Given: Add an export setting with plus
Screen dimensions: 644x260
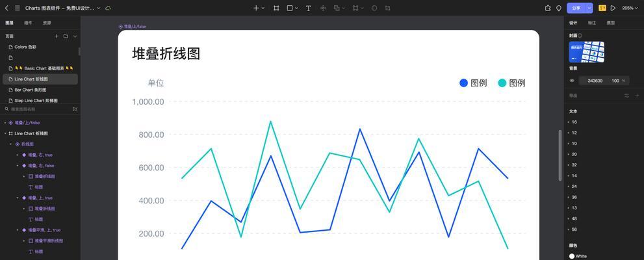Looking at the screenshot, I should pos(637,96).
